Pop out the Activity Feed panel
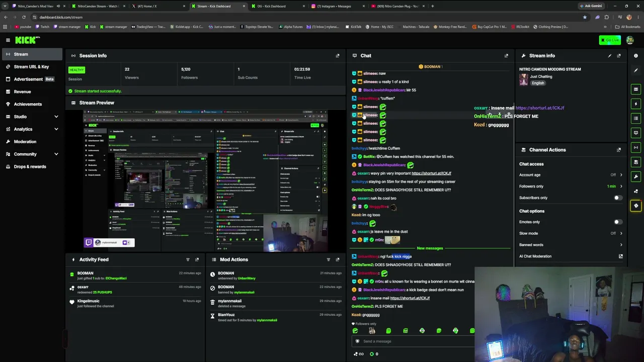Screen dimensions: 644x362 tap(197, 259)
